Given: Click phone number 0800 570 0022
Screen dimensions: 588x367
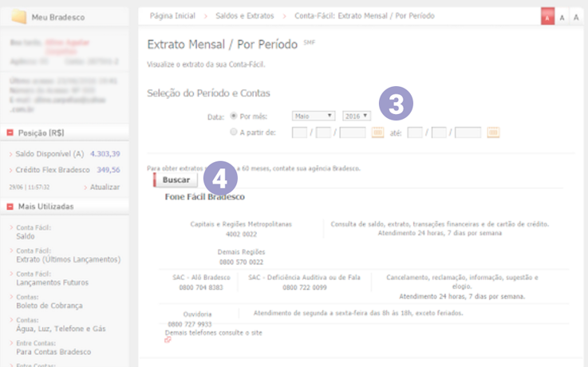Looking at the screenshot, I should pyautogui.click(x=241, y=262).
